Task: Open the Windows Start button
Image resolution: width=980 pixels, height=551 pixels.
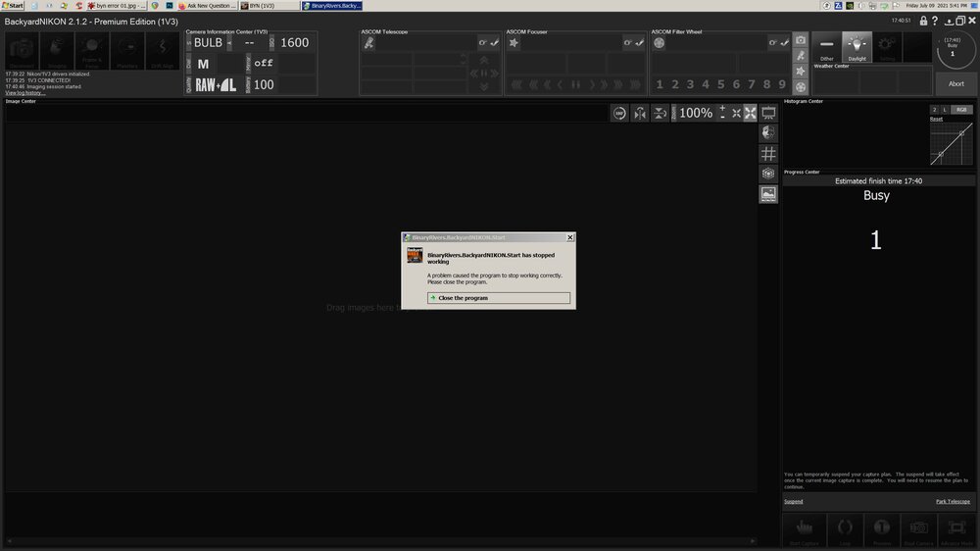Action: (x=13, y=5)
